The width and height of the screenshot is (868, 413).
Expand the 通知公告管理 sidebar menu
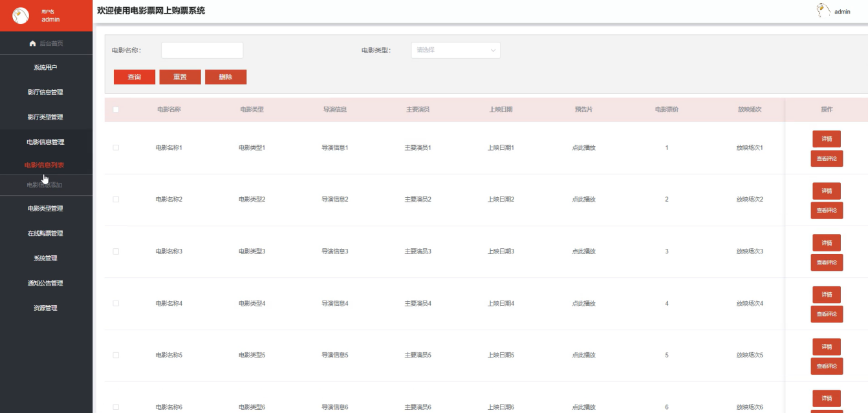(47, 283)
